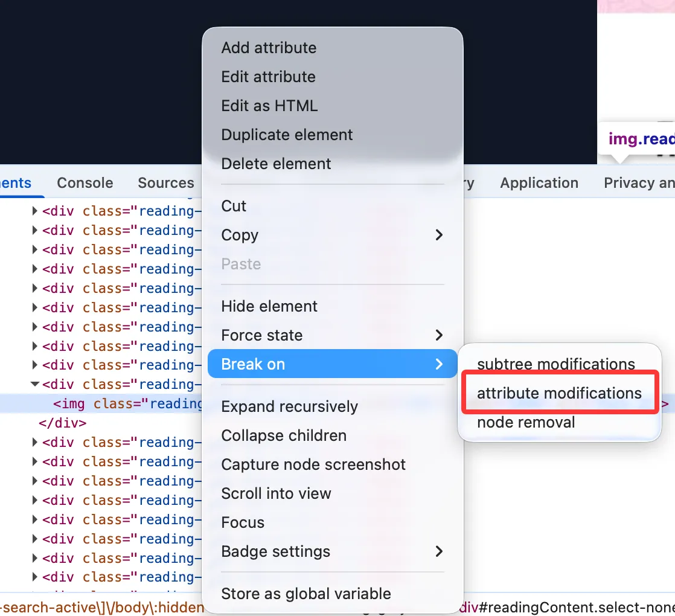
Task: Choose 'node removal' breakpoint option
Action: coord(526,422)
